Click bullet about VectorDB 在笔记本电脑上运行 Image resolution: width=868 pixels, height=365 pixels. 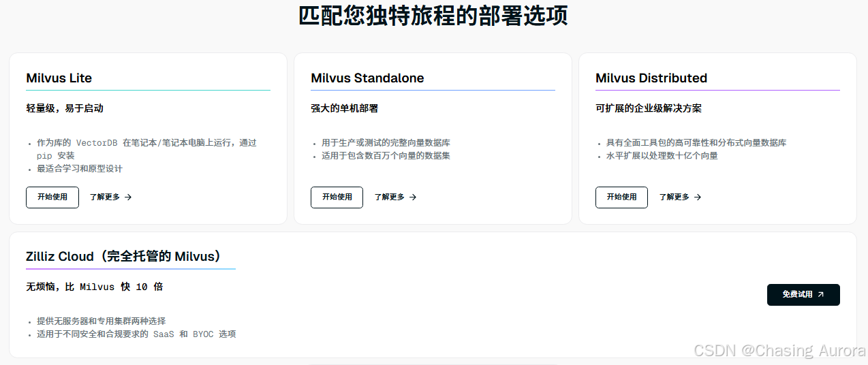click(x=146, y=149)
